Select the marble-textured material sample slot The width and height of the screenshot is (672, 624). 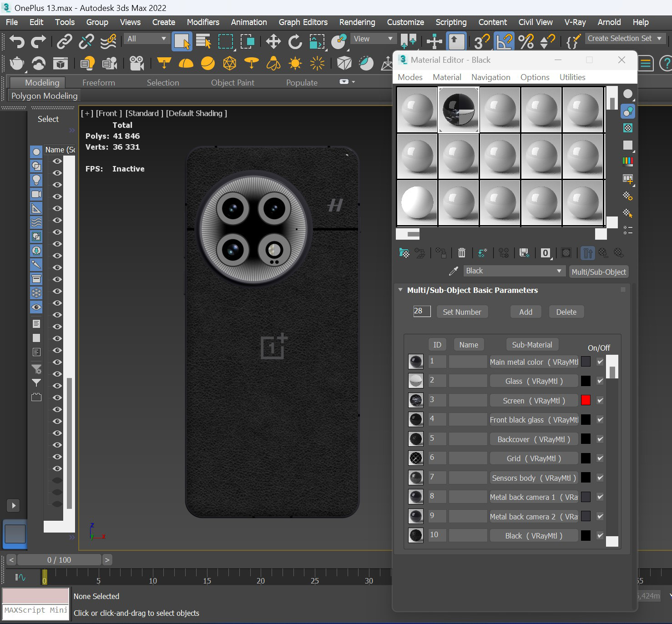tap(458, 110)
